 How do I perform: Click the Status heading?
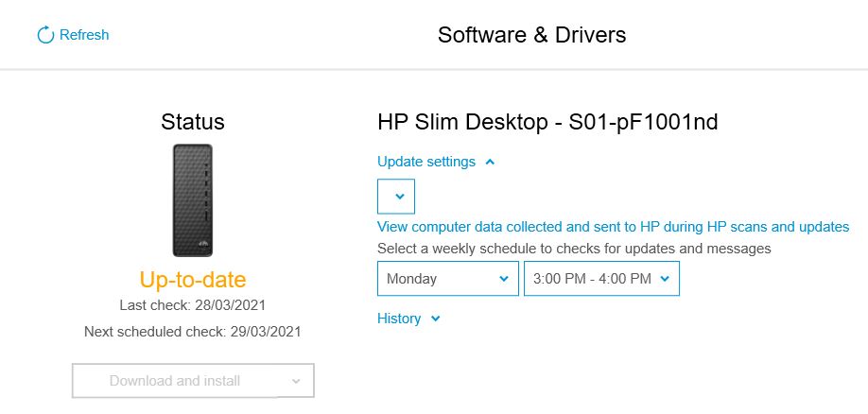[x=193, y=122]
